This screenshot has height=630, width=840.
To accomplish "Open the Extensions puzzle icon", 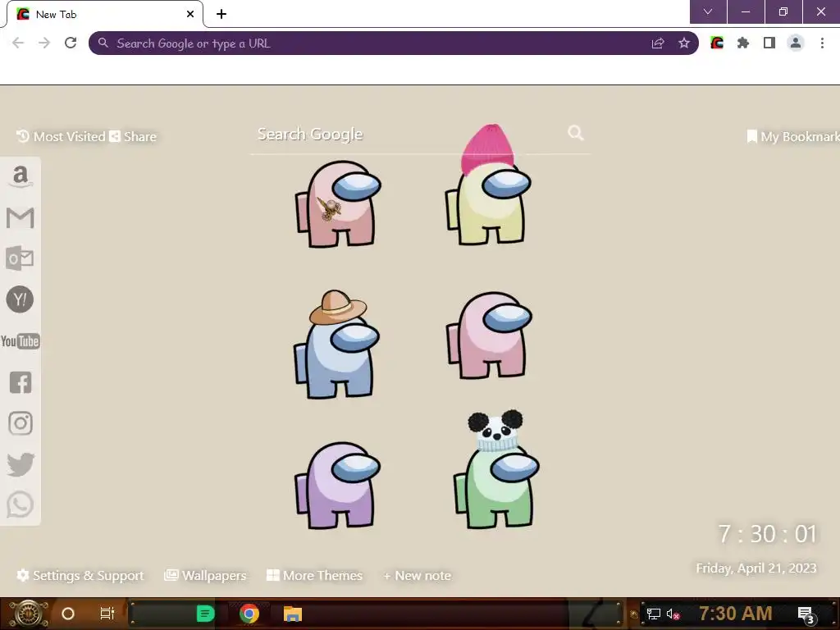I will point(743,43).
